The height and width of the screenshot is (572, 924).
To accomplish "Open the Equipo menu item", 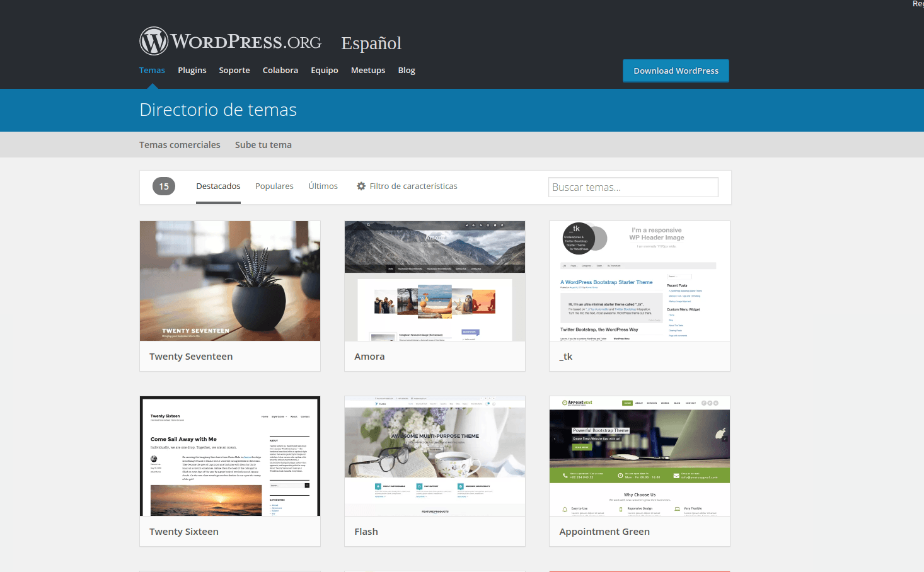I will pos(325,71).
